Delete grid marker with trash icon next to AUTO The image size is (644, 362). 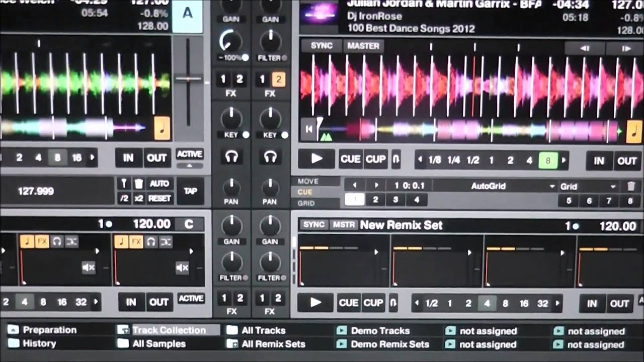(138, 184)
